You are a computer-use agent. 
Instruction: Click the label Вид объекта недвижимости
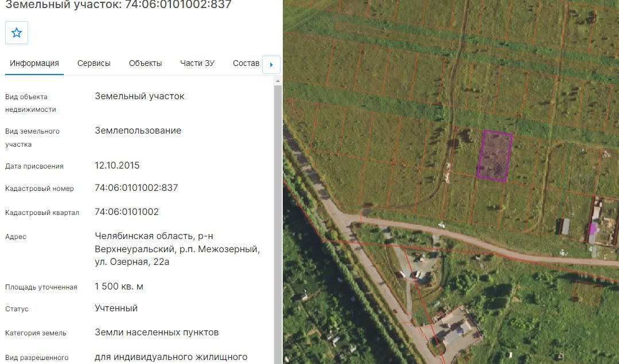click(x=30, y=103)
